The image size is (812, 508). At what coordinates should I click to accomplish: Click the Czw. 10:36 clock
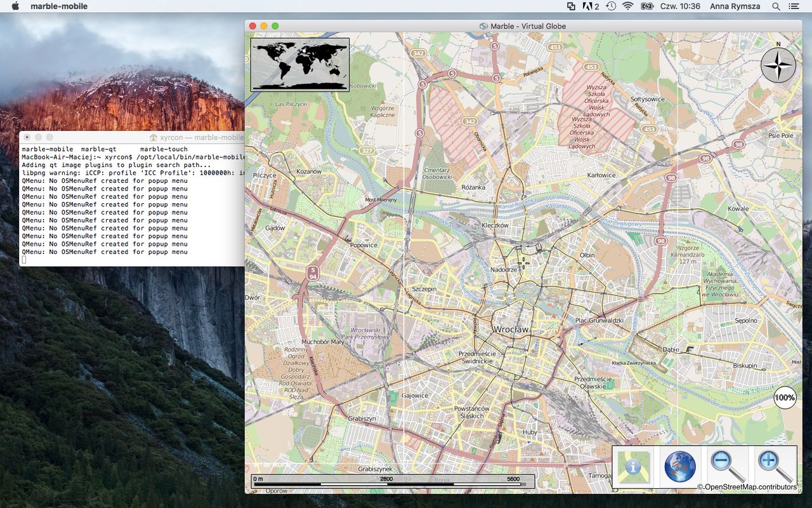click(x=680, y=6)
